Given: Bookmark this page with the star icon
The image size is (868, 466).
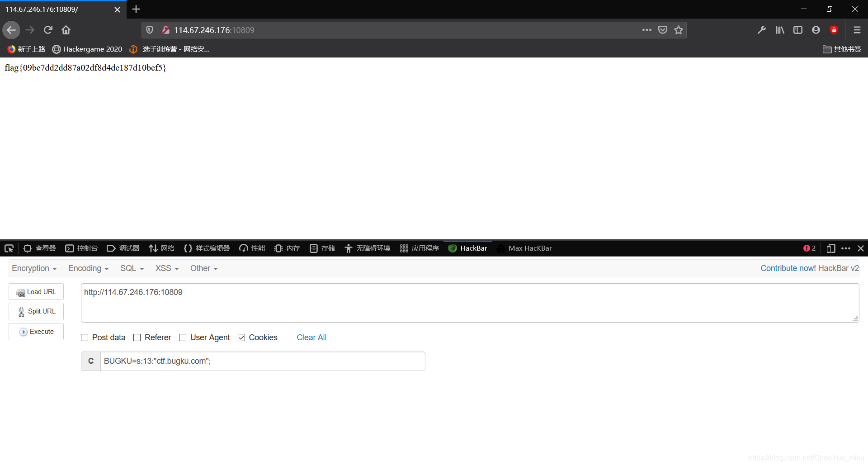Looking at the screenshot, I should (679, 30).
